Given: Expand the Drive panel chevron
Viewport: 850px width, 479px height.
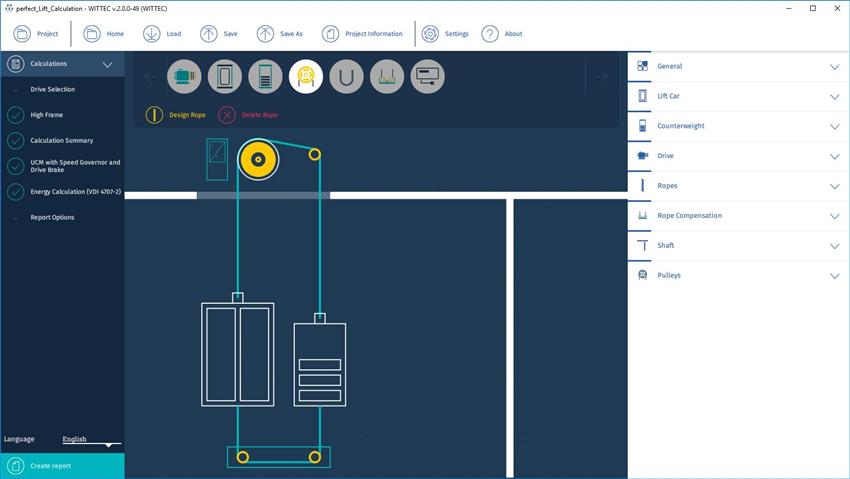Looking at the screenshot, I should pos(834,157).
